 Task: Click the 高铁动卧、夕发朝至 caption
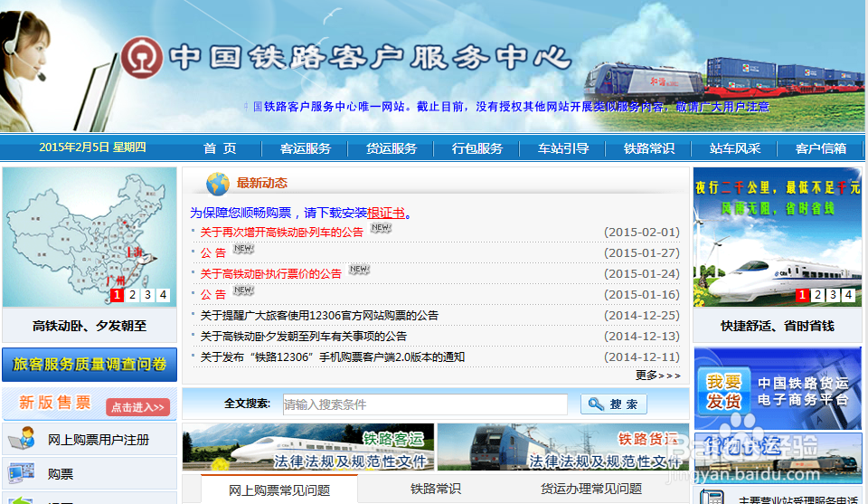click(x=90, y=326)
